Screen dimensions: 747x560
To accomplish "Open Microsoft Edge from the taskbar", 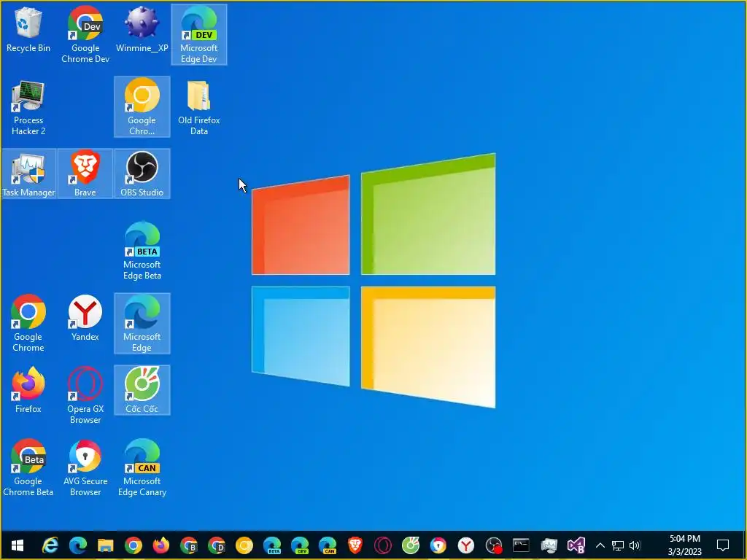I will tap(78, 545).
